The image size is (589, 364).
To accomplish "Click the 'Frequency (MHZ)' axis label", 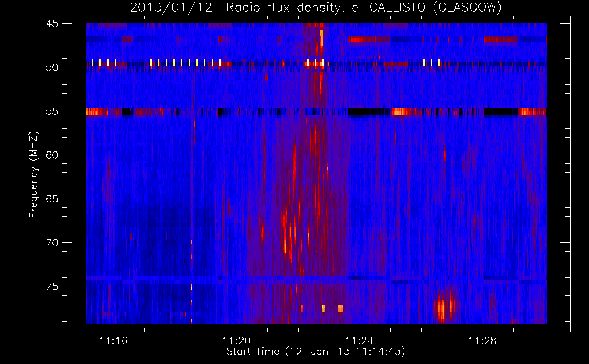I will click(33, 175).
